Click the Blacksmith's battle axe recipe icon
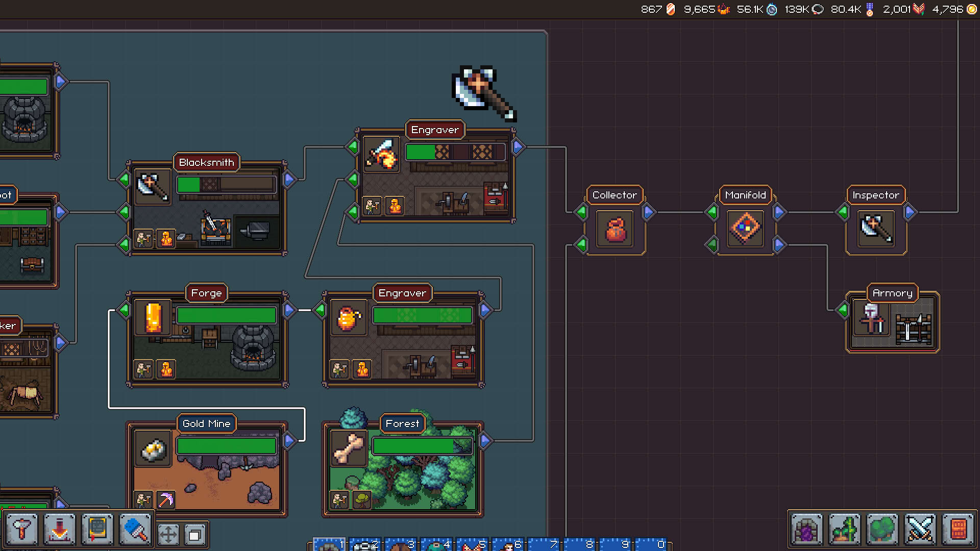980x551 pixels. point(153,187)
